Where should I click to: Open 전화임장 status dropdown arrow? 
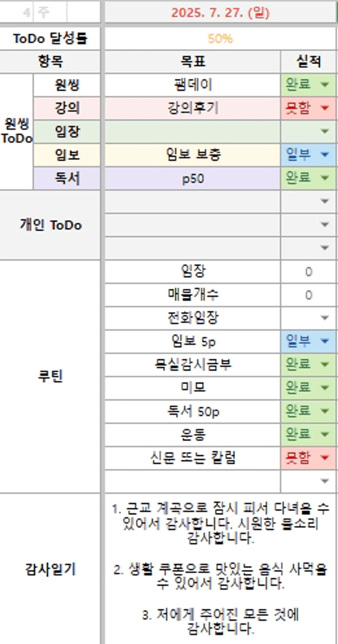point(325,318)
